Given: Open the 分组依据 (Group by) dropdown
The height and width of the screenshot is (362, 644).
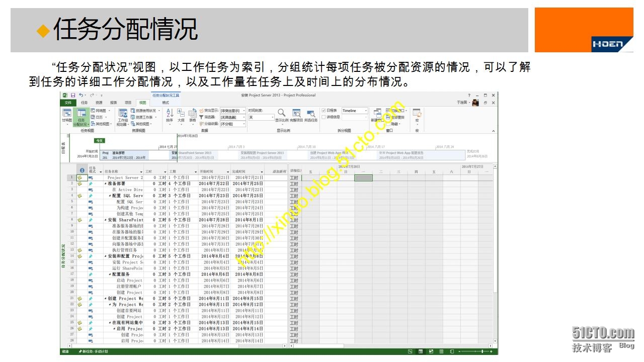Looking at the screenshot, I should pyautogui.click(x=244, y=124).
